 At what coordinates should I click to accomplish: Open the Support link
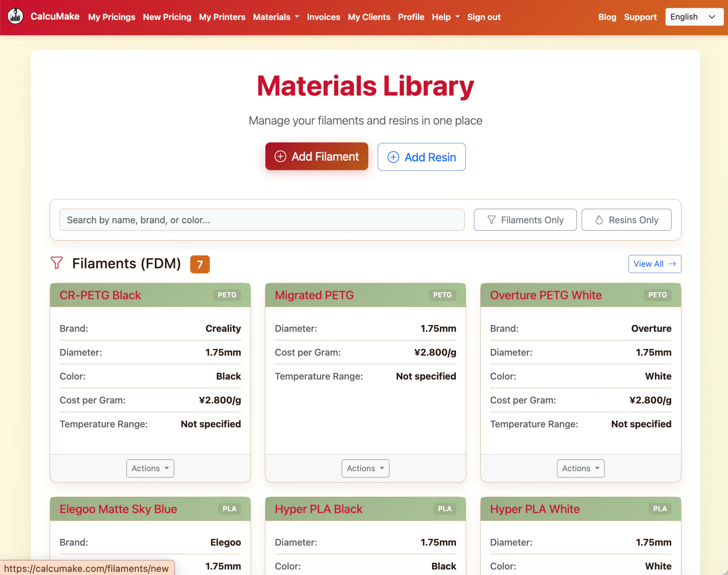(640, 17)
